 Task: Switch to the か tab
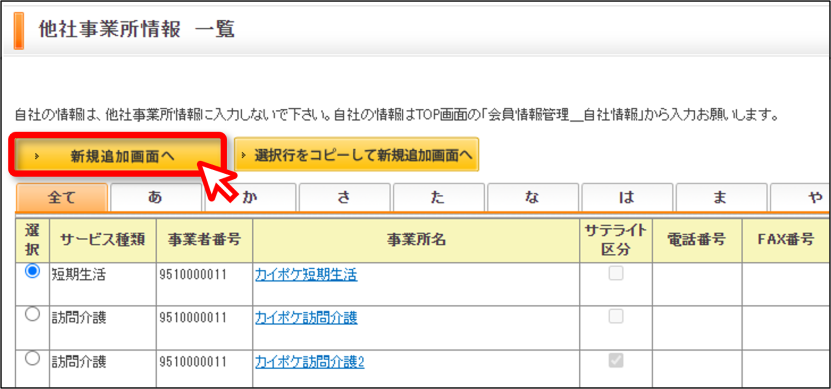click(250, 197)
